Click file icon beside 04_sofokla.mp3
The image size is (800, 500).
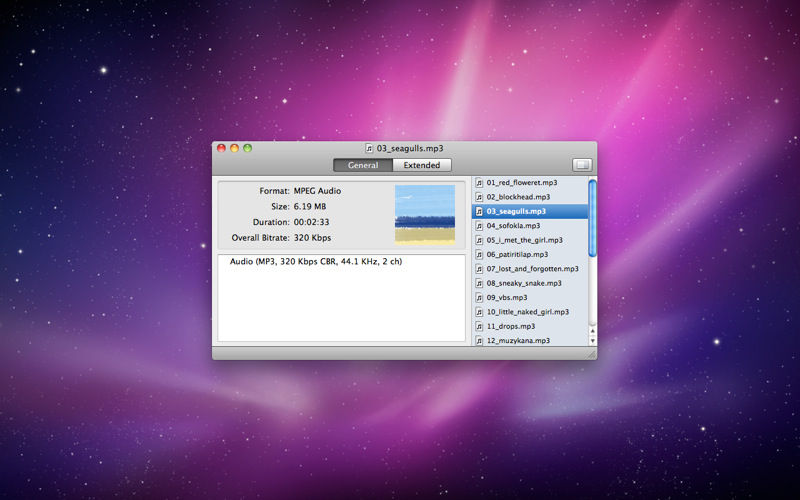pos(479,226)
